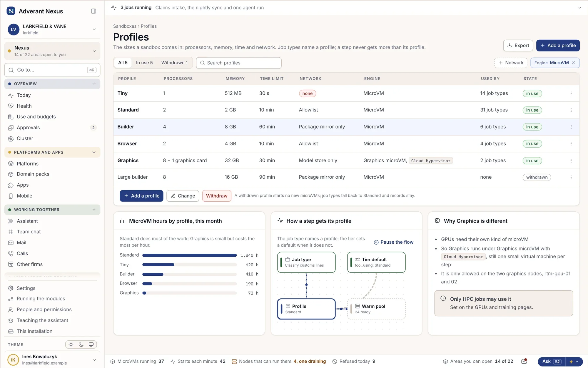Screen dimensions: 588x368
Task: Remove the Engine MicroVM filter chip
Action: 573,63
